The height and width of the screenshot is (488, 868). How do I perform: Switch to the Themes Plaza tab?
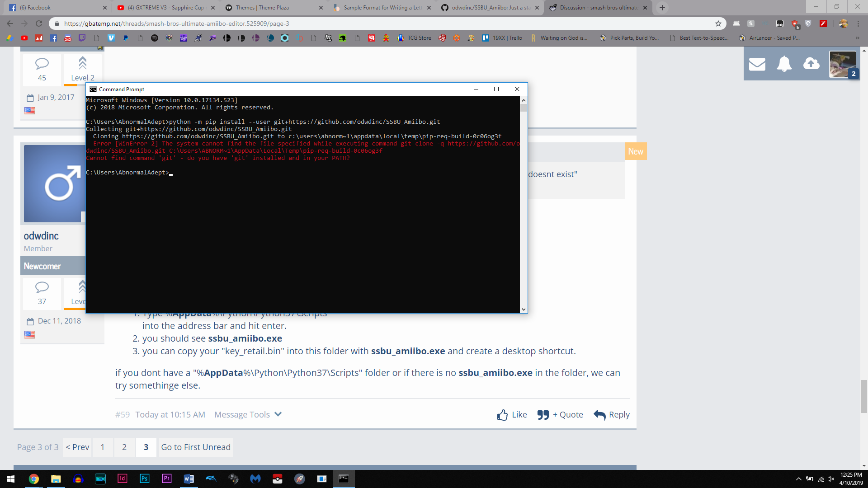point(274,8)
